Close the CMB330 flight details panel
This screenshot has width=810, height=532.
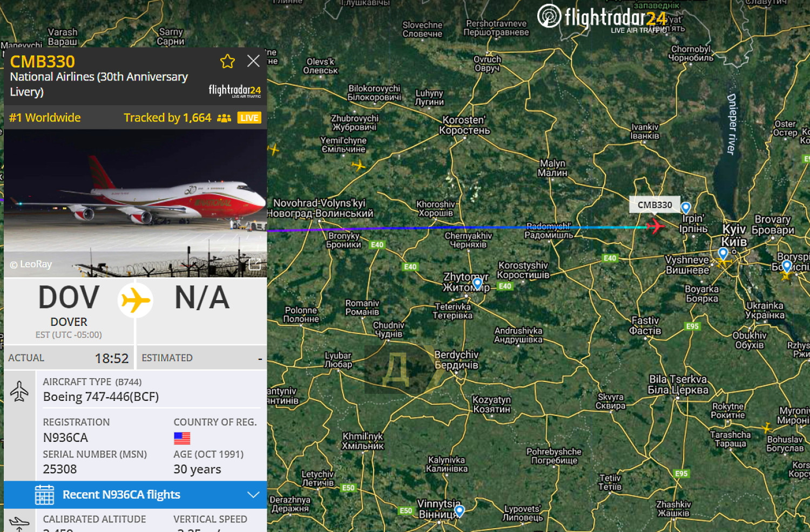253,61
